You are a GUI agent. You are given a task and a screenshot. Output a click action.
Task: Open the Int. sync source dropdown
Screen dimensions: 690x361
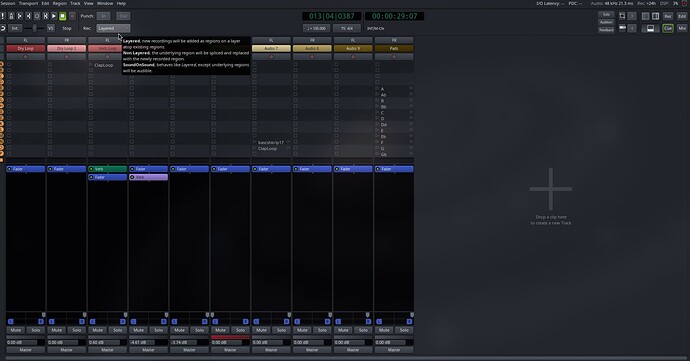[15, 28]
